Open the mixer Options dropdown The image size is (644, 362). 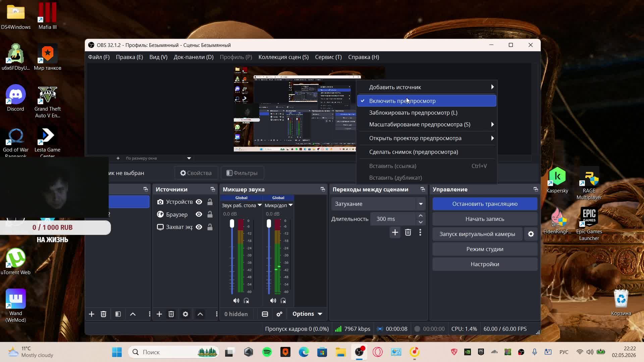coord(307,314)
